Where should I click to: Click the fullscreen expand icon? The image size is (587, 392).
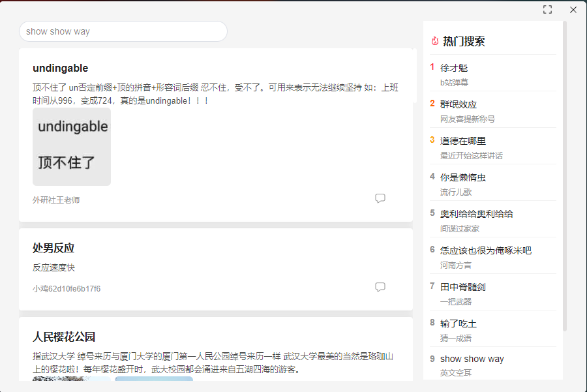pyautogui.click(x=547, y=9)
